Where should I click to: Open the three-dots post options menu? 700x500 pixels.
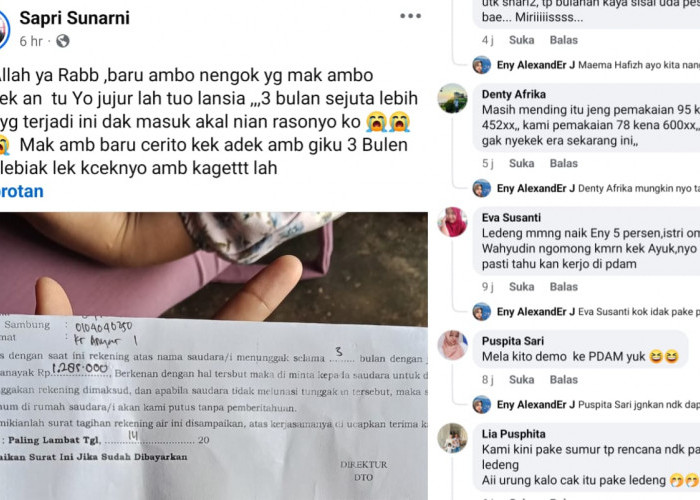point(410,17)
